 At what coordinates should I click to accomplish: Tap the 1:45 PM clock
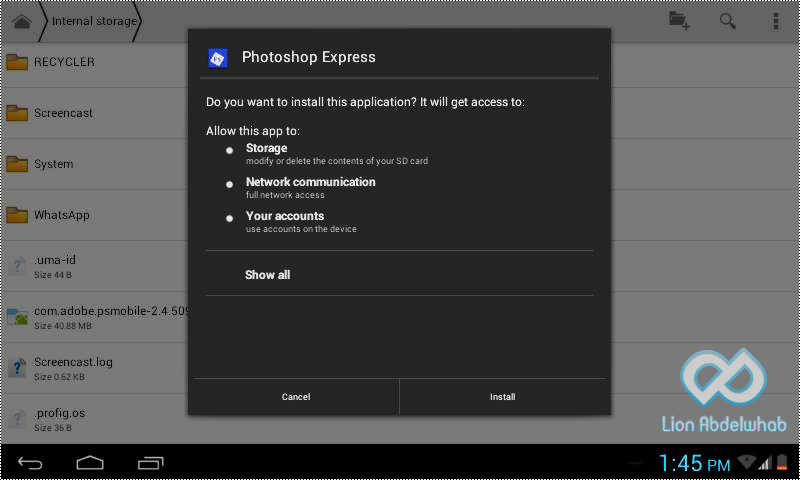694,463
